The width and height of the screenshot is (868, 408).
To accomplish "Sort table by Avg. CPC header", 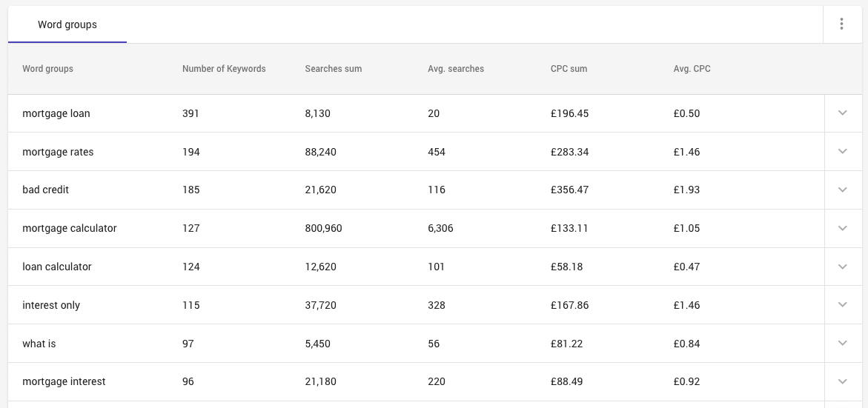I will [x=692, y=69].
